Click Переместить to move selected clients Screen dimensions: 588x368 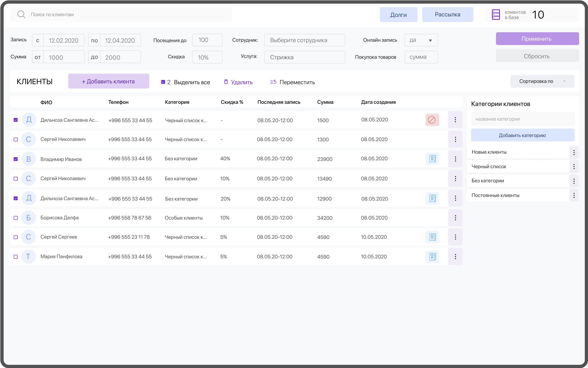293,82
